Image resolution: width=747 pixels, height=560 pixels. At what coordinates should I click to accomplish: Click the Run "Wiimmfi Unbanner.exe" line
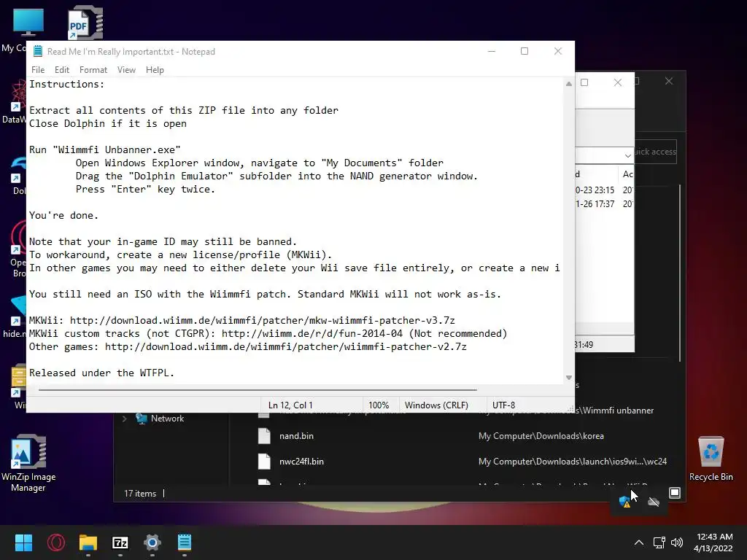[105, 149]
